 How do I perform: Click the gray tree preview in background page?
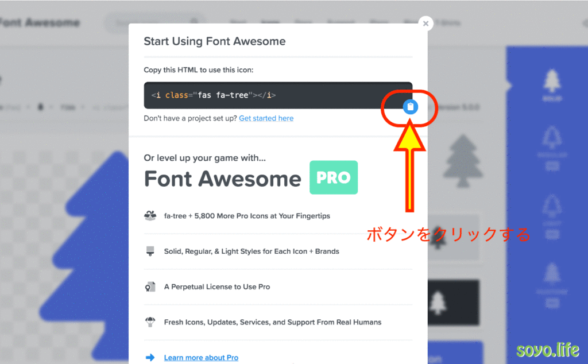pos(463,161)
